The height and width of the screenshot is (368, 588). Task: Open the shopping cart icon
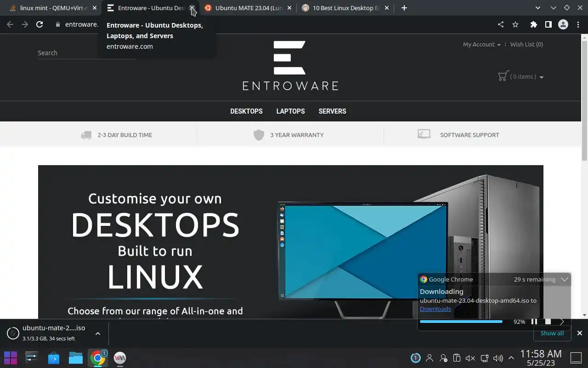point(503,76)
